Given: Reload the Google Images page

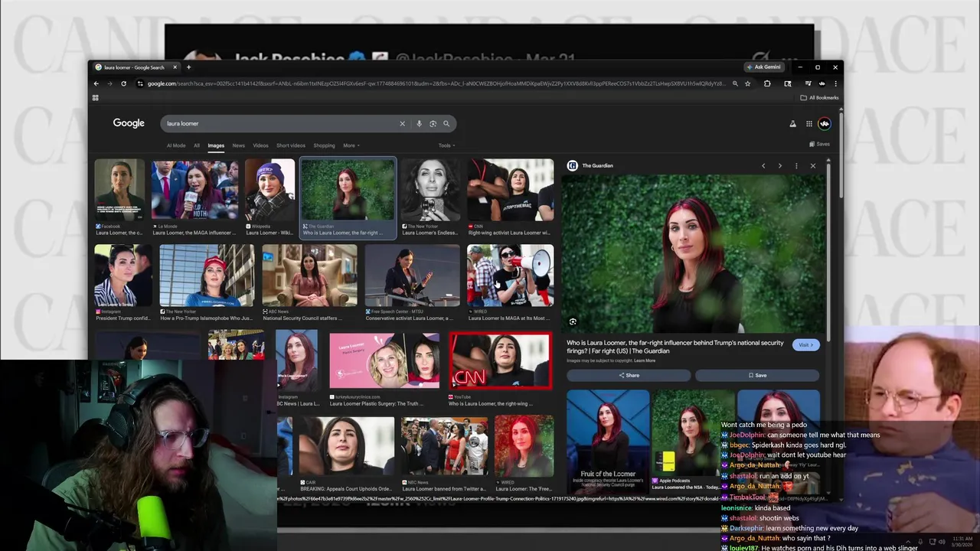Looking at the screenshot, I should coord(123,83).
